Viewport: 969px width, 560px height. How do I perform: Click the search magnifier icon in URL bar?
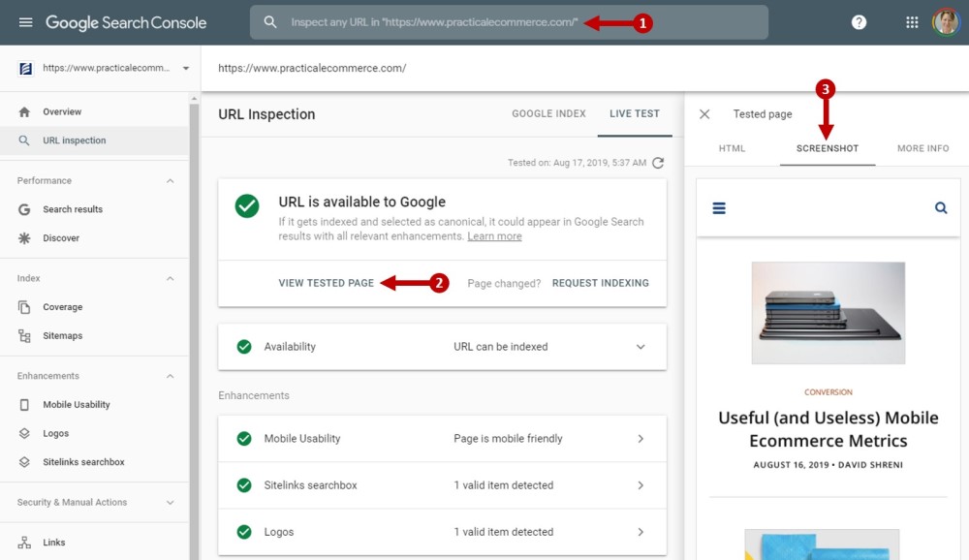[270, 22]
